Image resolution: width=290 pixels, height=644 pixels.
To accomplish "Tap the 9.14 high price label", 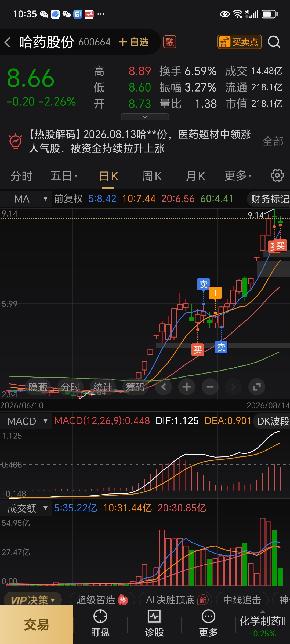I will [255, 215].
